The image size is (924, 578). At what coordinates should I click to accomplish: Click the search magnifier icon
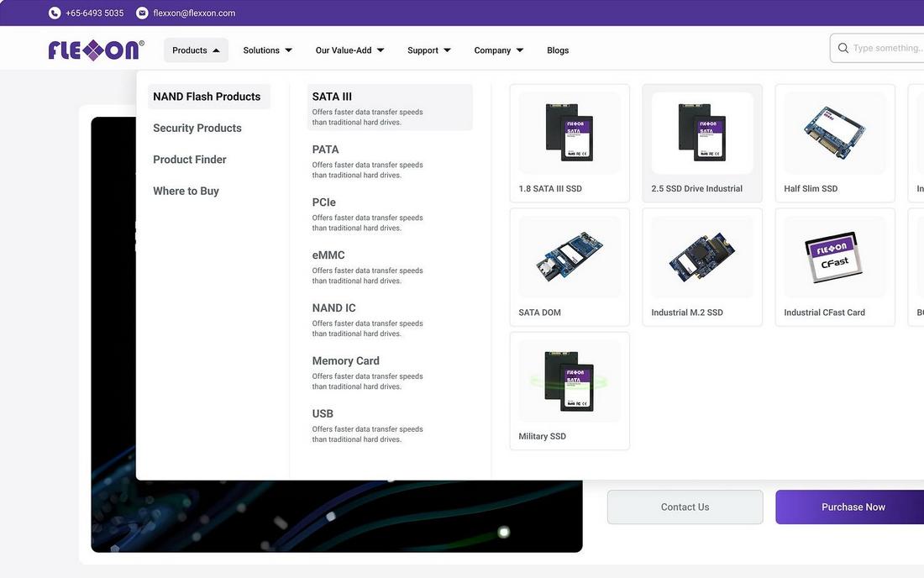click(843, 48)
